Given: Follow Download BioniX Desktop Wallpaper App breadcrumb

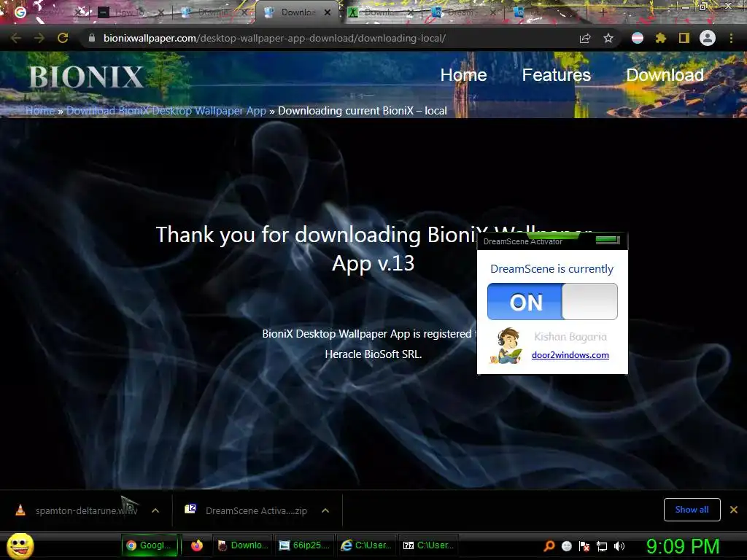Looking at the screenshot, I should click(x=166, y=111).
